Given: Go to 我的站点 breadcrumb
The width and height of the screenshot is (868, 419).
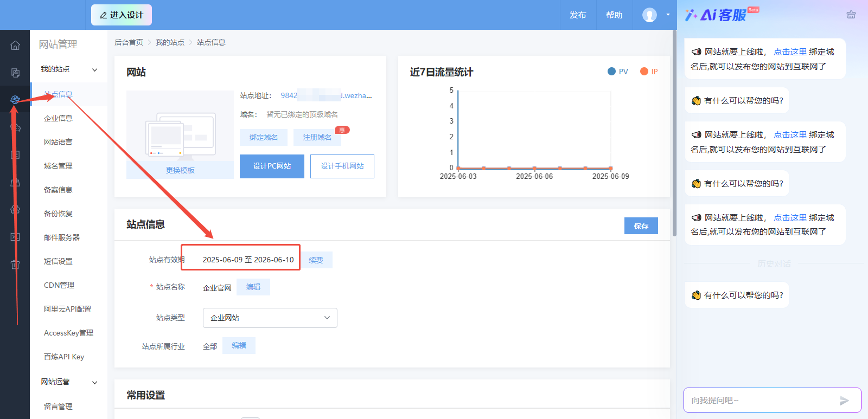Looking at the screenshot, I should tap(170, 42).
